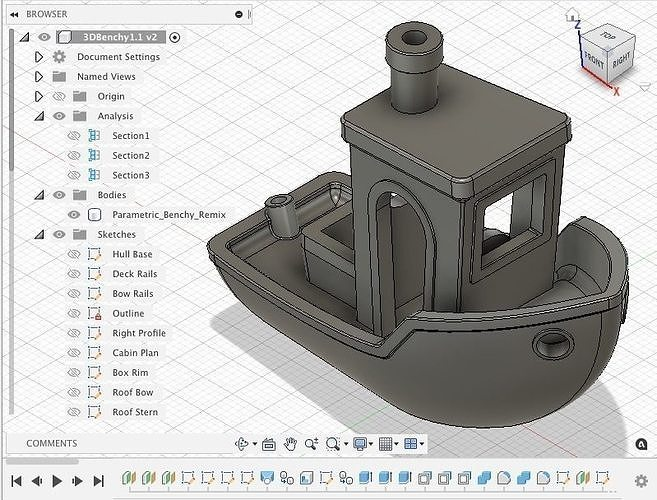Select the Named Views label

click(x=106, y=77)
